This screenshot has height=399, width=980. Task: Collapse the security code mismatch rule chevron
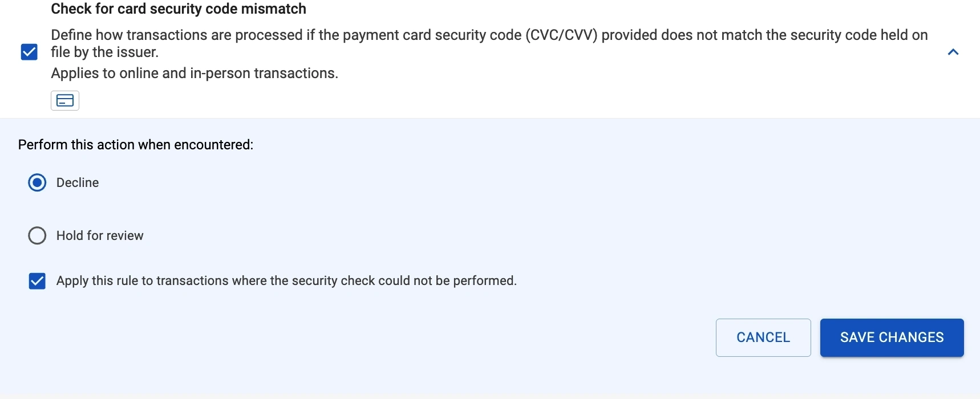coord(953,52)
